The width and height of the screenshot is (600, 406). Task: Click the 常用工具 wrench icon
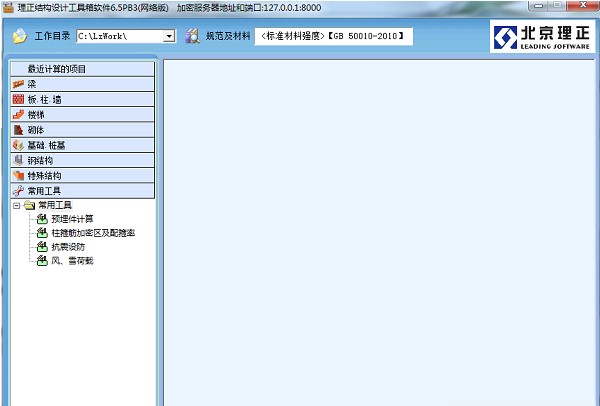click(18, 191)
